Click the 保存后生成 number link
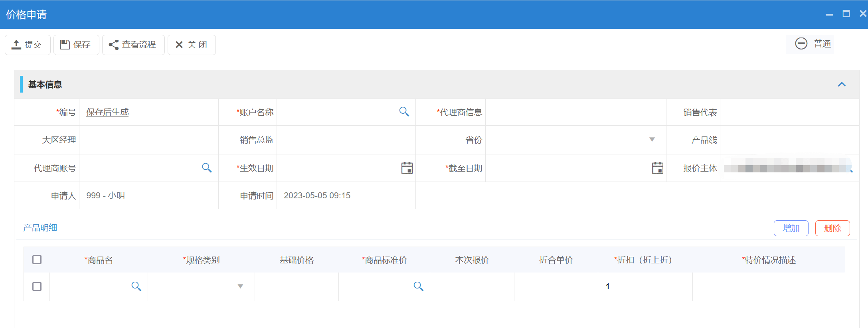This screenshot has width=868, height=328. pyautogui.click(x=107, y=112)
